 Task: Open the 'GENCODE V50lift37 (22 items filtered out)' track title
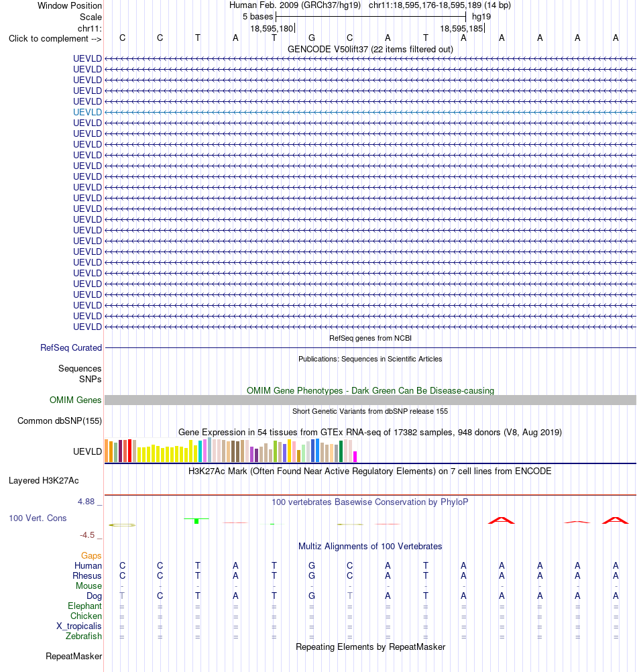tap(370, 49)
